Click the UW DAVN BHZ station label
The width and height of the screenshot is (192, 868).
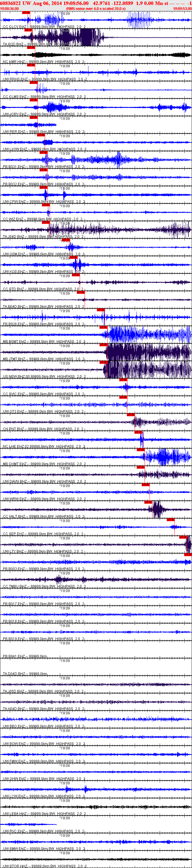44,482
